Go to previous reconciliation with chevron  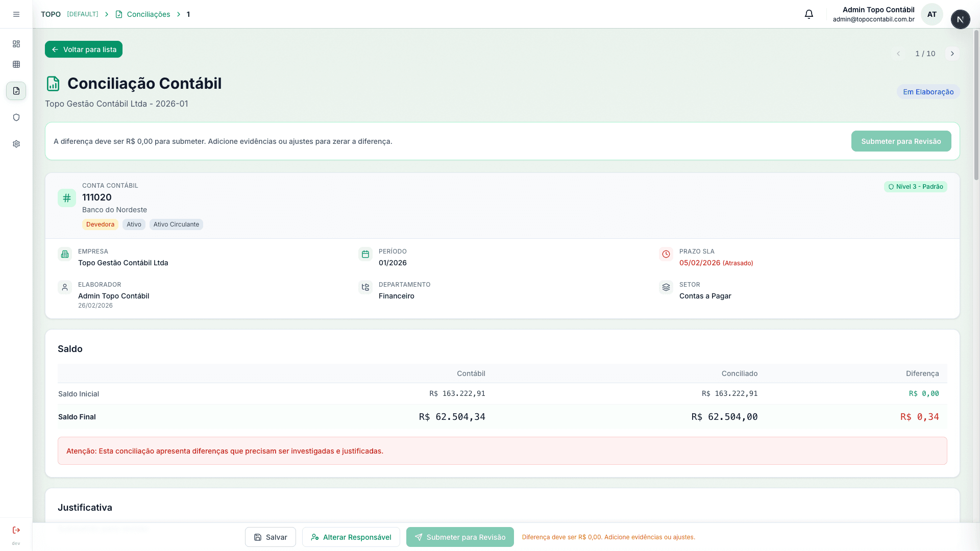898,54
